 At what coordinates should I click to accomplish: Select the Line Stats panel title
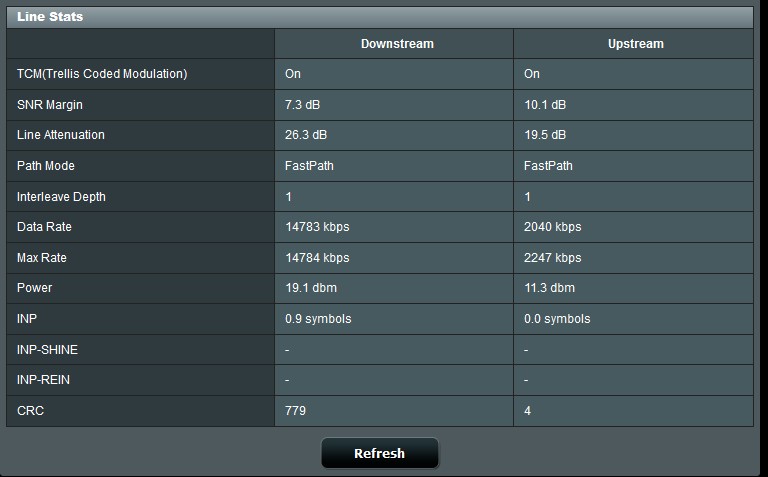(50, 17)
